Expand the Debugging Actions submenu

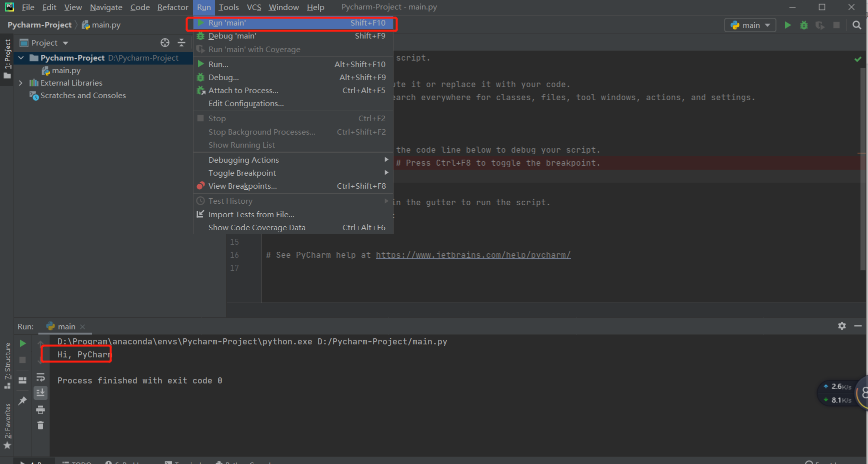tap(293, 160)
